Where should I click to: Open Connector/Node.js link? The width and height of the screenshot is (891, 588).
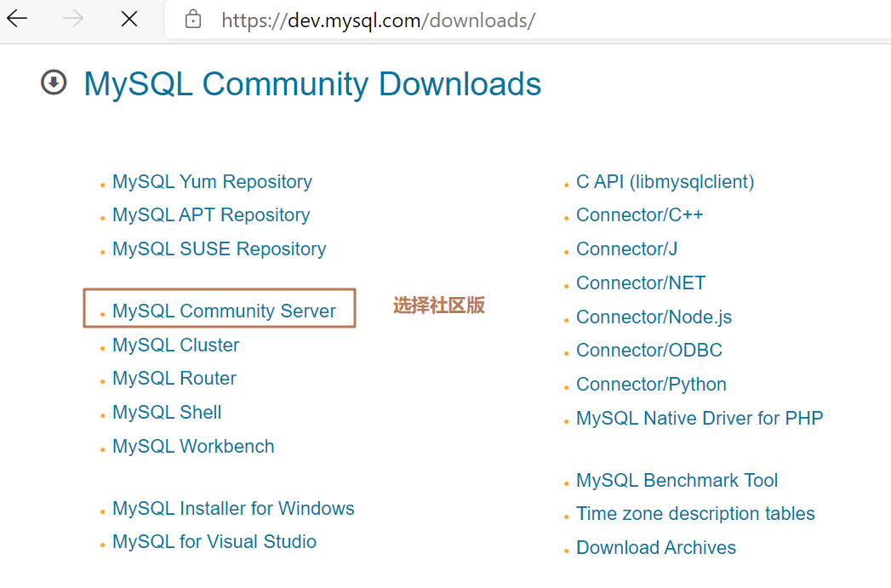pos(654,317)
